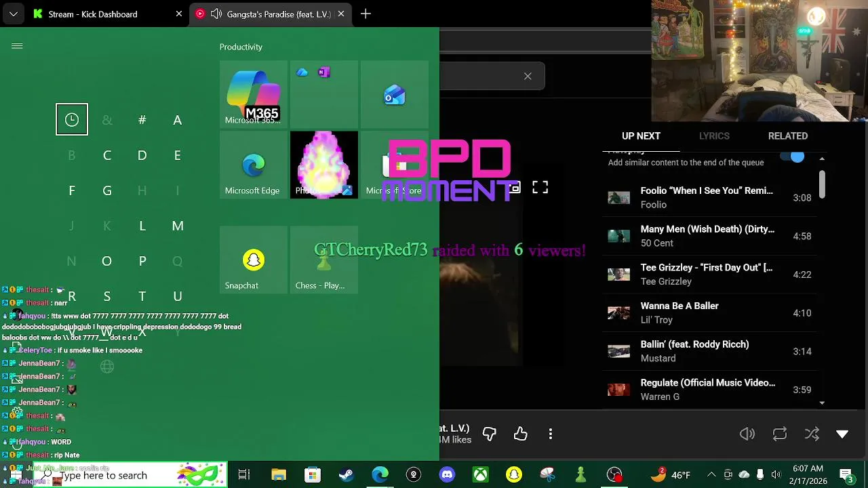Open Task View on the taskbar
Viewport: 868px width, 488px height.
244,475
